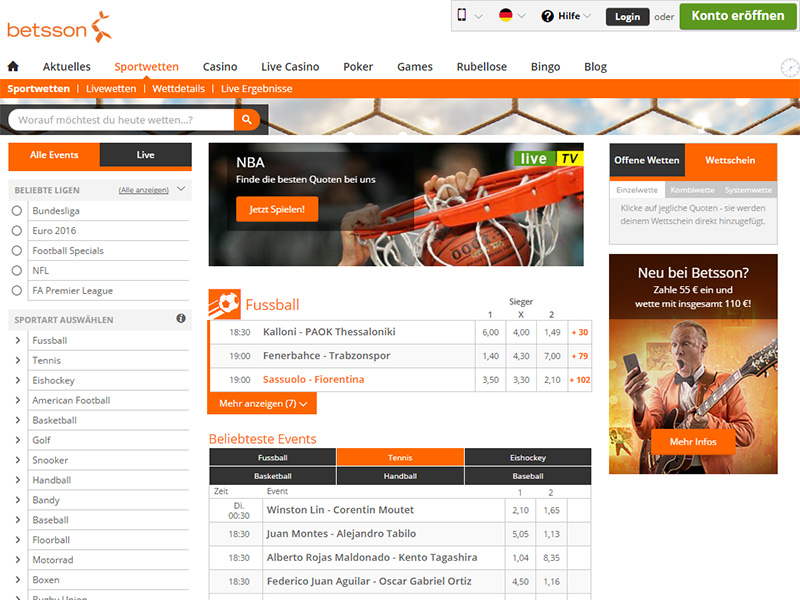Click the Hilfe question mark icon

click(x=547, y=16)
